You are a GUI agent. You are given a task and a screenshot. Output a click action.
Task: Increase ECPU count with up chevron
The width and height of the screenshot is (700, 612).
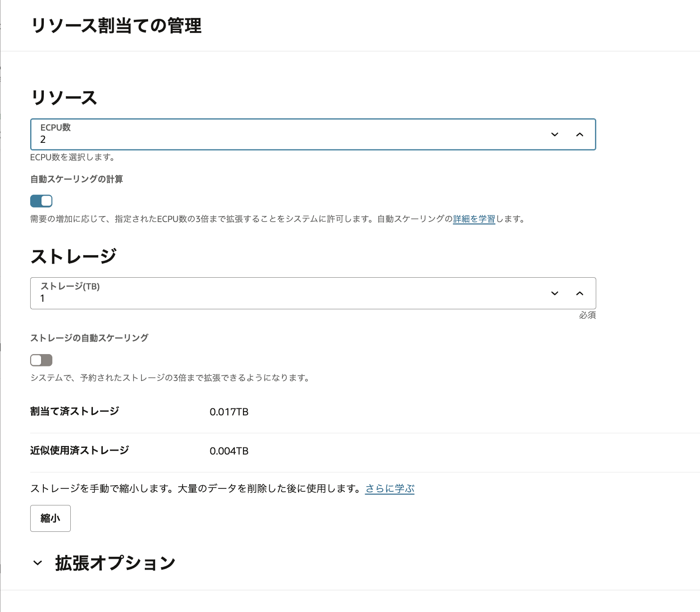pyautogui.click(x=580, y=134)
